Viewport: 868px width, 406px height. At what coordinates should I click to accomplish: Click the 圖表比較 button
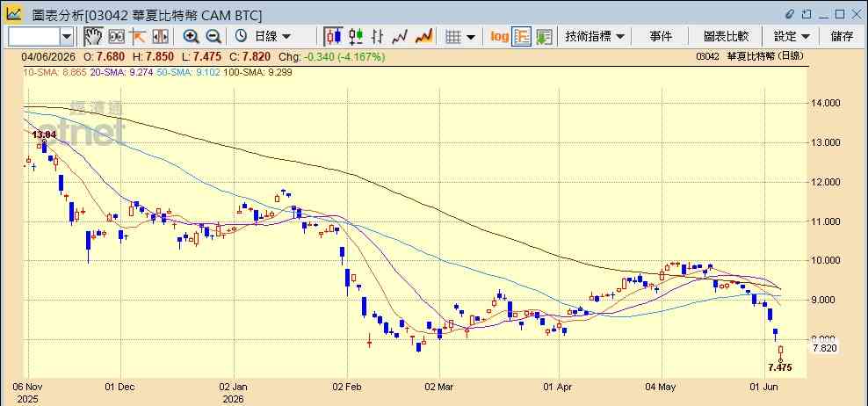[x=726, y=37]
